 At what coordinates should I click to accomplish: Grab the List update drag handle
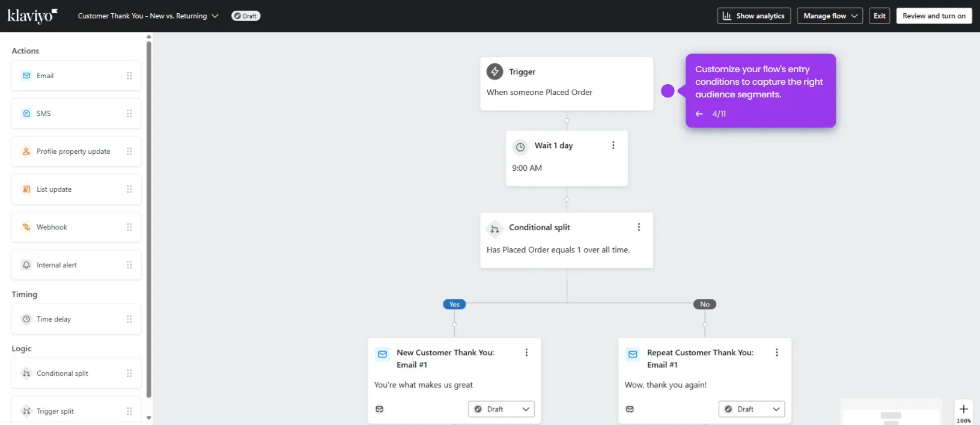click(x=129, y=189)
